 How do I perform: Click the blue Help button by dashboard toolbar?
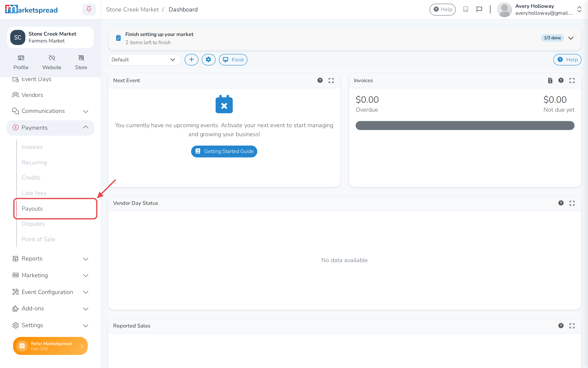567,60
